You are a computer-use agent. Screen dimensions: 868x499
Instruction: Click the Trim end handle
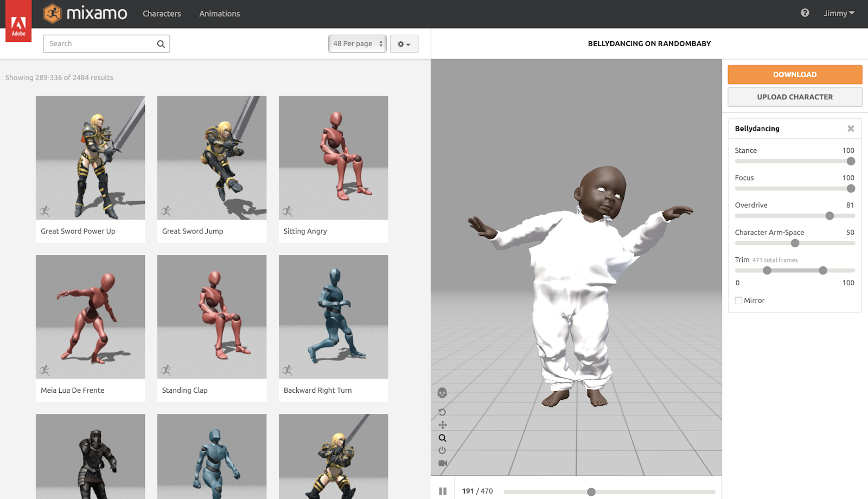pyautogui.click(x=823, y=271)
